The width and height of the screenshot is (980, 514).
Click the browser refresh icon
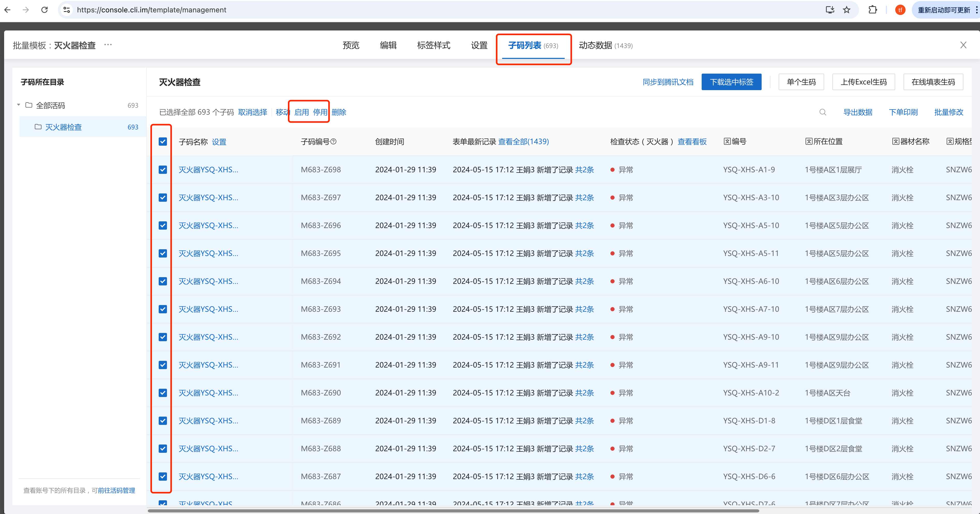[x=44, y=10]
